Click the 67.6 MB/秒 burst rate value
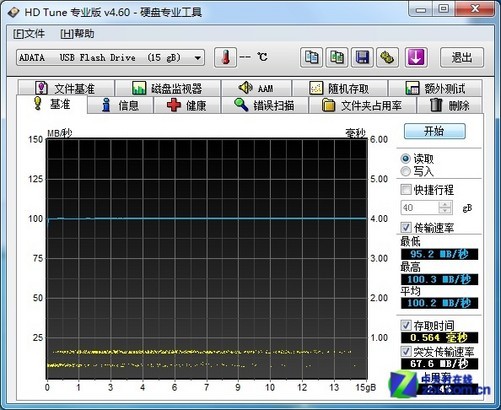Viewport: 501px width, 410px height. click(439, 363)
